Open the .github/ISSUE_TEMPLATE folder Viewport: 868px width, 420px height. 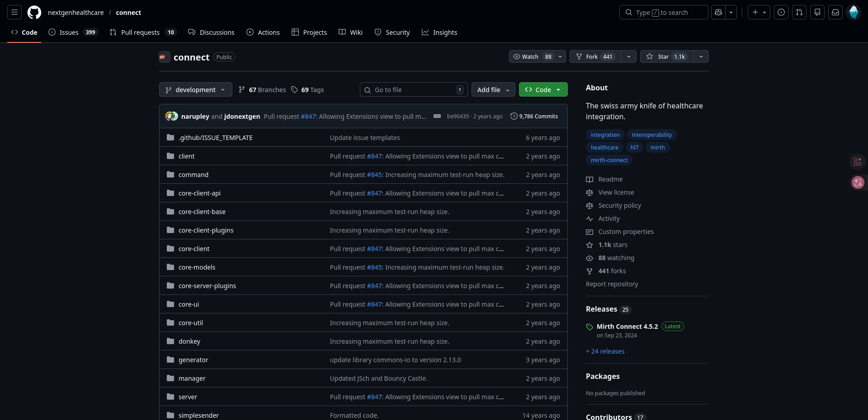216,138
